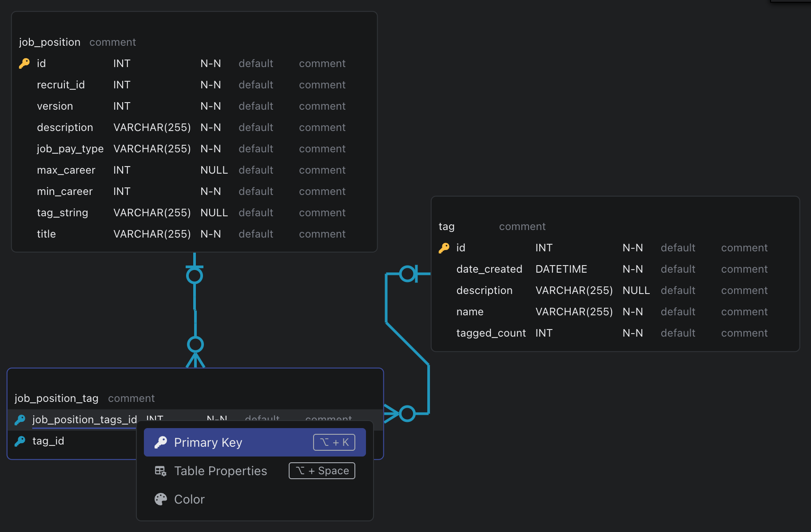Viewport: 811px width, 532px height.
Task: Click the gold key icon in job_position id row
Action: 24,64
